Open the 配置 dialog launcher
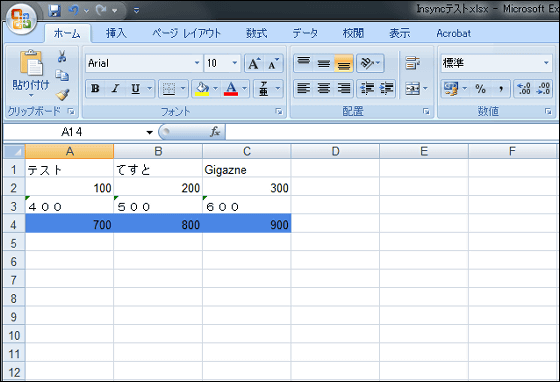The height and width of the screenshot is (382, 560). (426, 112)
